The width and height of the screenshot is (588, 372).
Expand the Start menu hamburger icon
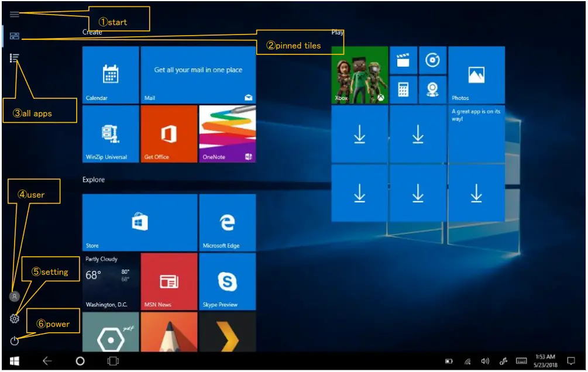[15, 13]
